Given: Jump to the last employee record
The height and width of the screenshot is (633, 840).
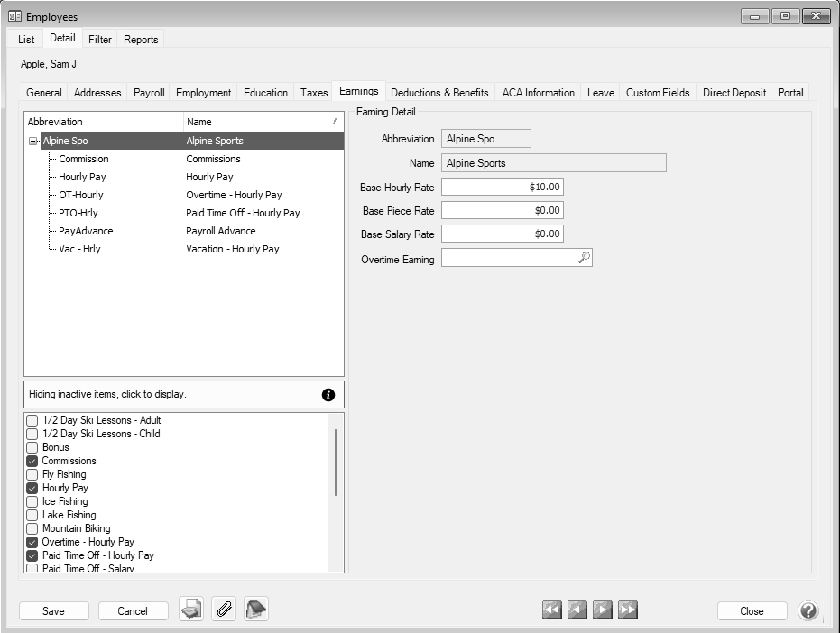Looking at the screenshot, I should coord(628,610).
